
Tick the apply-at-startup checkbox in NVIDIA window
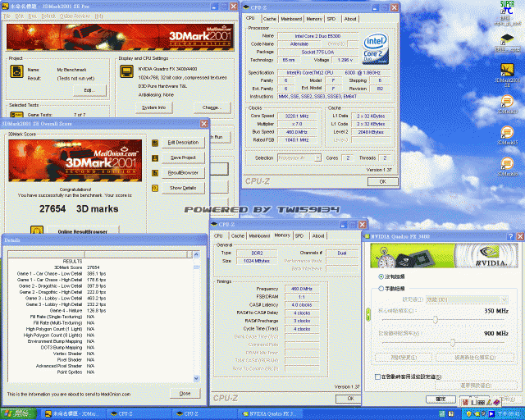point(377,377)
